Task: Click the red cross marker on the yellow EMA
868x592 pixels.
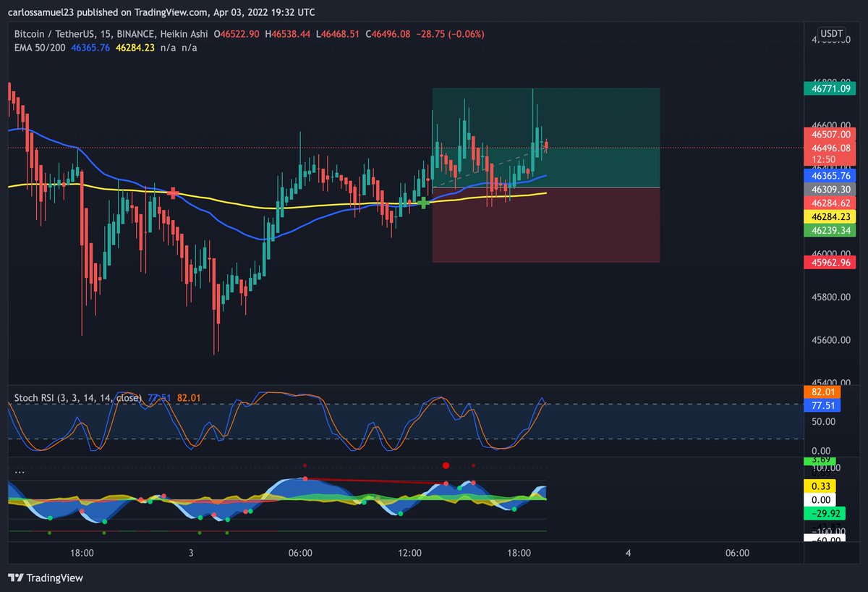Action: (x=173, y=193)
